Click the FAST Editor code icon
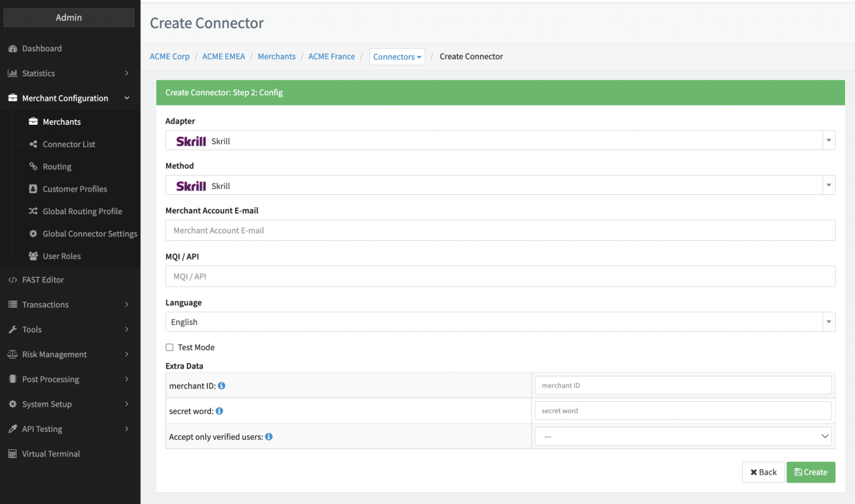This screenshot has height=504, width=855. click(12, 280)
